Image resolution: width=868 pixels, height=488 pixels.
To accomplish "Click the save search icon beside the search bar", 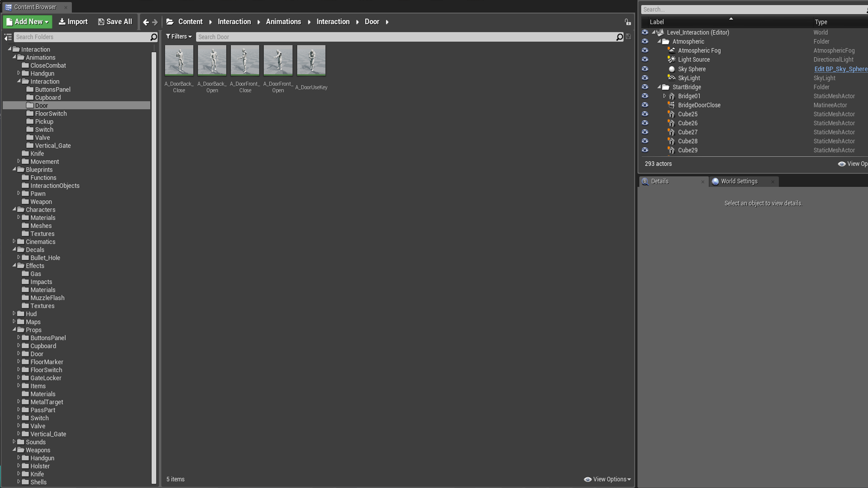I will pos(628,37).
